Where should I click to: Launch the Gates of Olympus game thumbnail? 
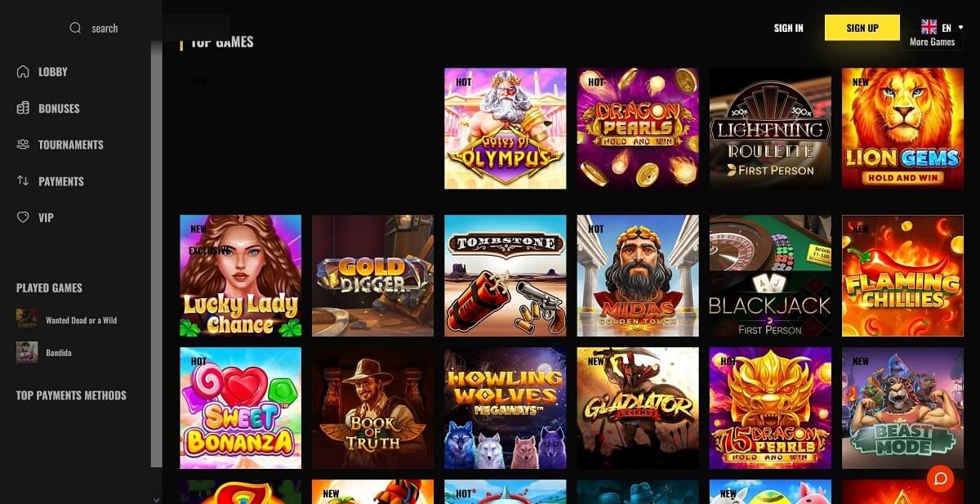(x=505, y=128)
